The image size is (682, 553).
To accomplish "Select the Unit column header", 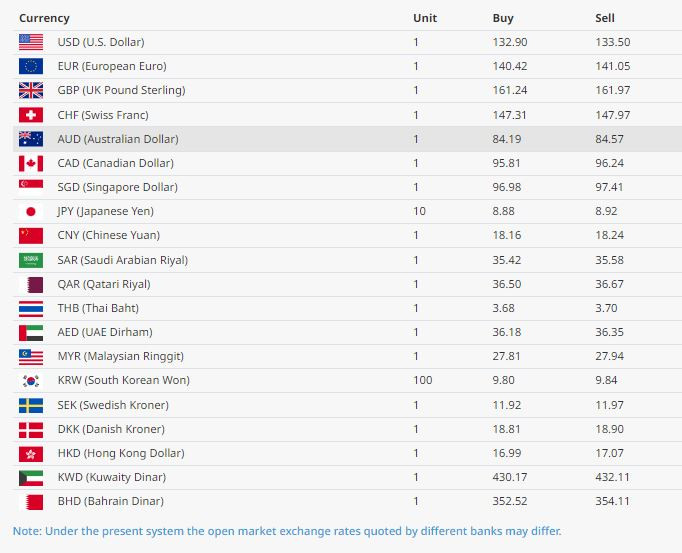I will click(425, 18).
